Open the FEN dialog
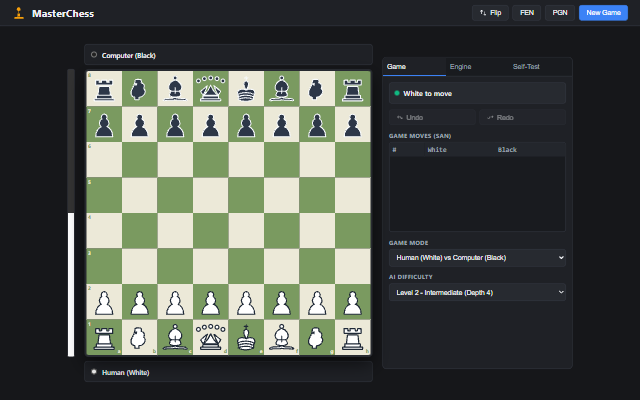Viewport: 640px width, 400px height. tap(527, 13)
